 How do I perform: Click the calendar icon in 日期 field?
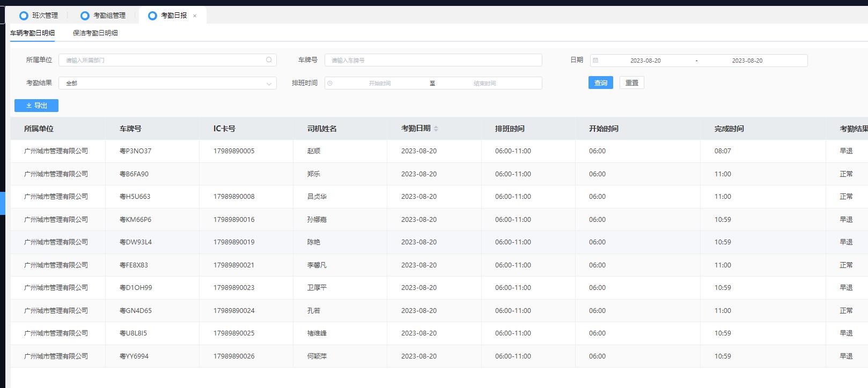point(595,61)
